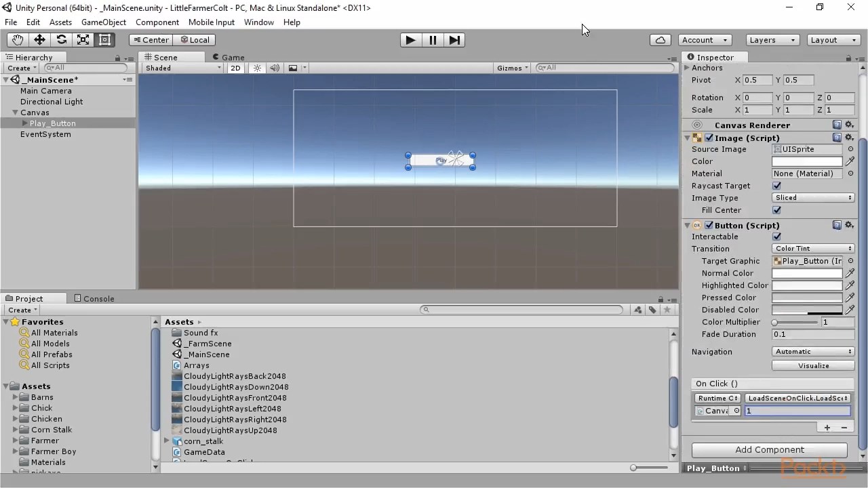Open Transition Color Tint dropdown
The image size is (868, 488).
[813, 249]
